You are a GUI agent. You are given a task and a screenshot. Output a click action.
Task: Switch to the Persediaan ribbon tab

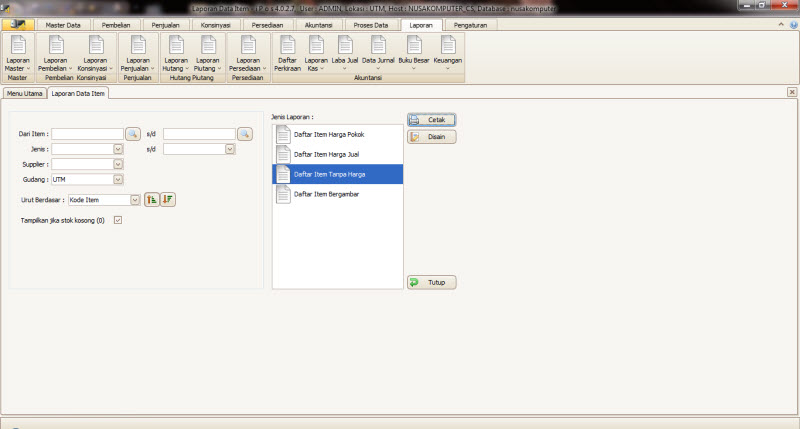[x=267, y=25]
